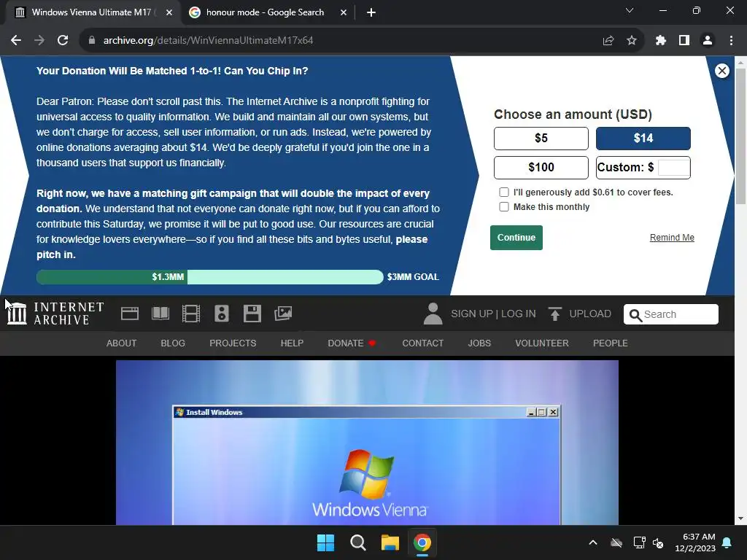
Task: Open the JOBS menu item
Action: coord(479,343)
